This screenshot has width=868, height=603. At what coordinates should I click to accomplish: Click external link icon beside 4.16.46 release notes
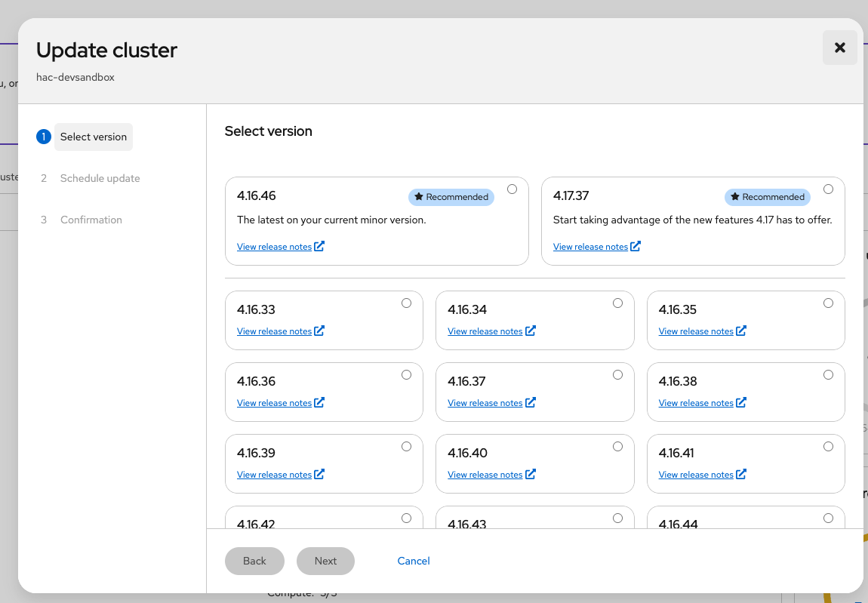[x=319, y=246]
